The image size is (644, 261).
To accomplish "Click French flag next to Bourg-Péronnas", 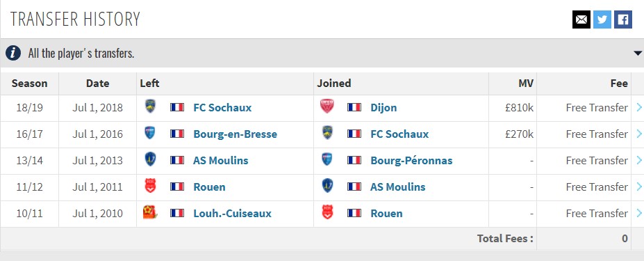I will coord(354,160).
